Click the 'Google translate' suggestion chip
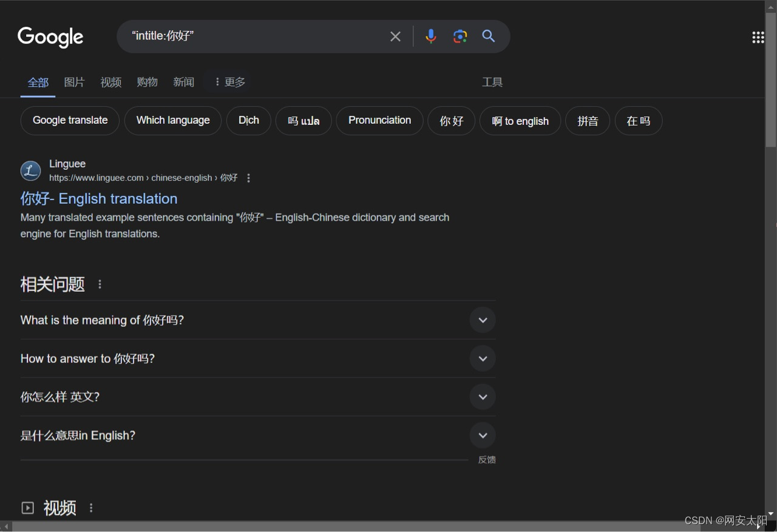This screenshot has width=777, height=532. (70, 121)
